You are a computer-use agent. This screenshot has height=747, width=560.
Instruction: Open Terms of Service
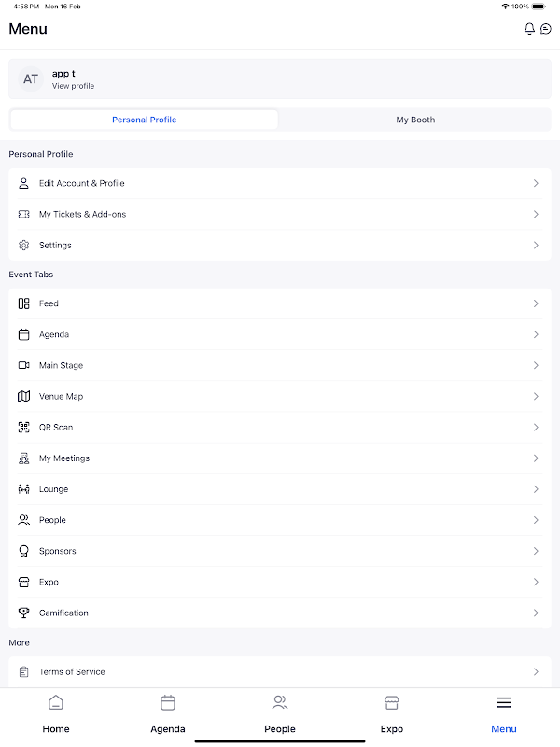pos(280,671)
